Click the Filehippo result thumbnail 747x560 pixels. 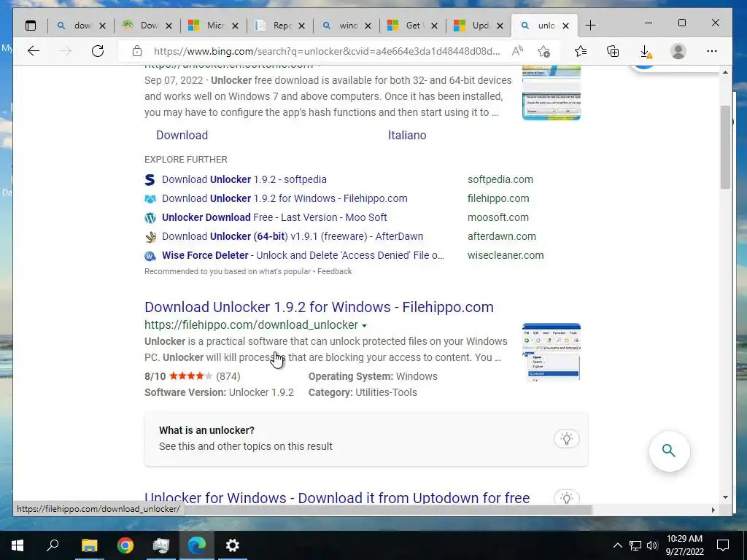[x=551, y=352]
